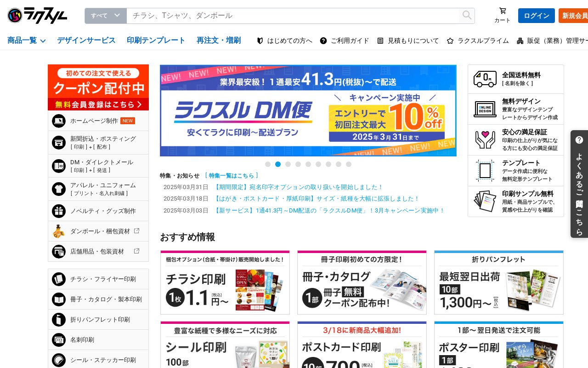Expand the 商品一覧 product list menu
588x368 pixels.
(27, 40)
